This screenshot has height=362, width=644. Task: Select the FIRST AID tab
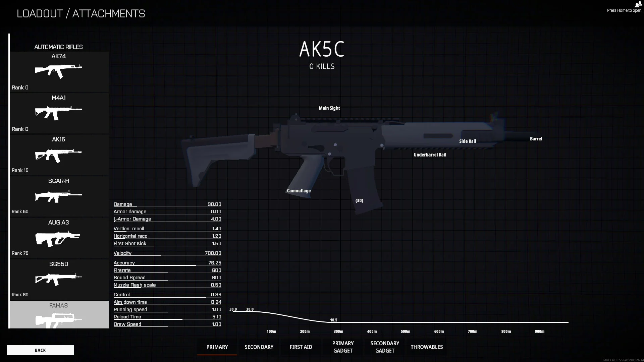301,347
